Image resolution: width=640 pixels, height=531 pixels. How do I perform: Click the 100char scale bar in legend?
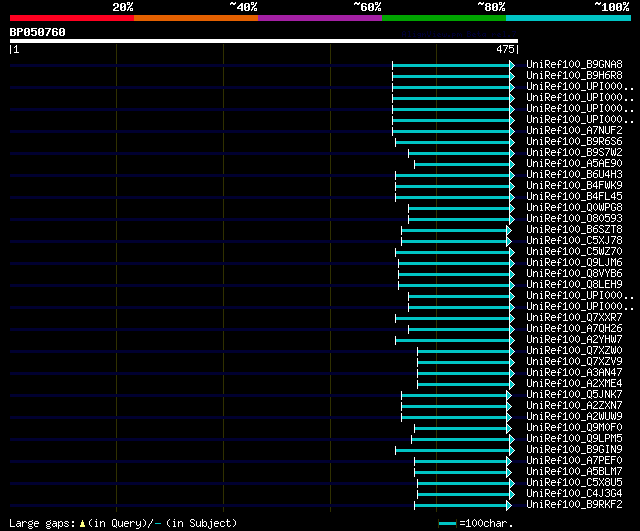tap(447, 524)
